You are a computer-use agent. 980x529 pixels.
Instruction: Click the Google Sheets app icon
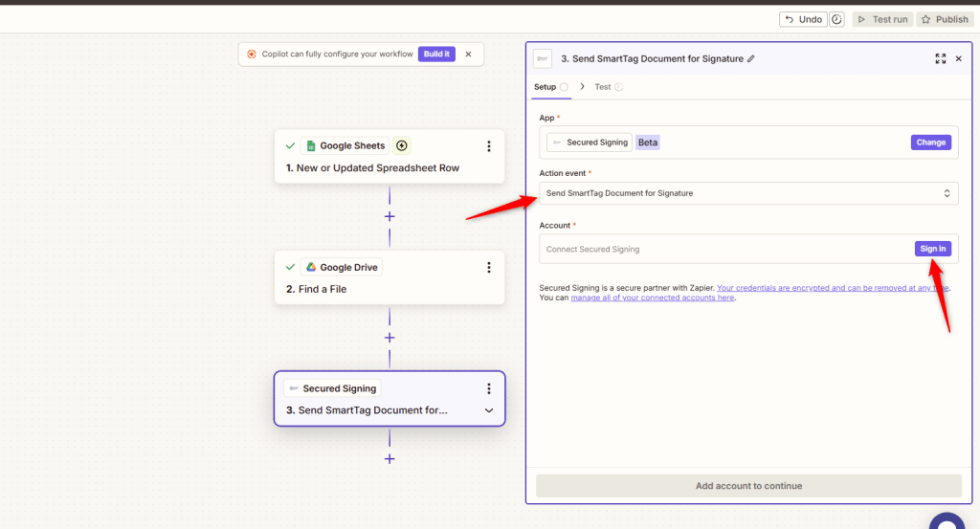(x=311, y=145)
